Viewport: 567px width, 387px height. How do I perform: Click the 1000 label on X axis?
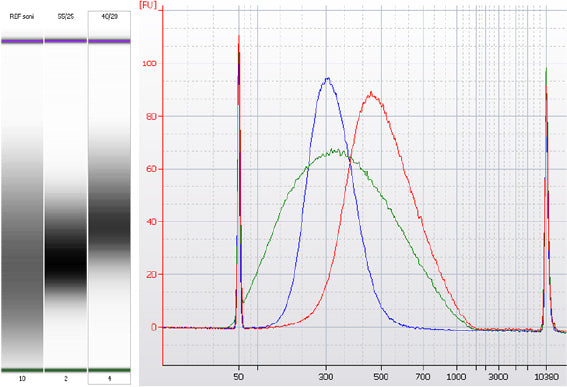tap(456, 377)
